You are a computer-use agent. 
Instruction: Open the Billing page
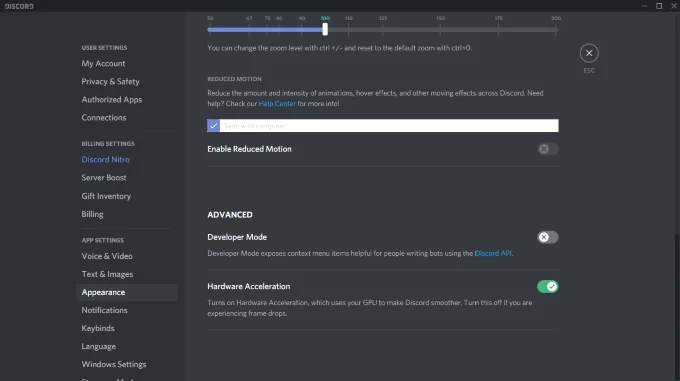[92, 214]
